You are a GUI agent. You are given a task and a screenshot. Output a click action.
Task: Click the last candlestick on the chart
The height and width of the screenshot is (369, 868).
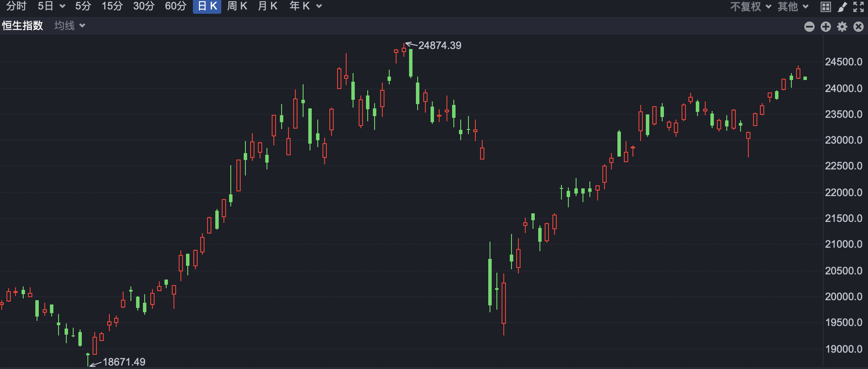tap(805, 78)
